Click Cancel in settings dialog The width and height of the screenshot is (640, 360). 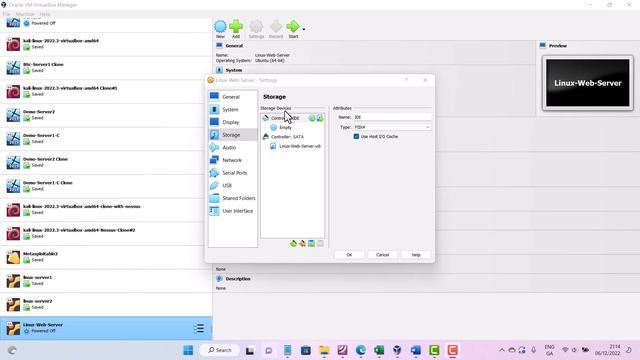(x=382, y=255)
